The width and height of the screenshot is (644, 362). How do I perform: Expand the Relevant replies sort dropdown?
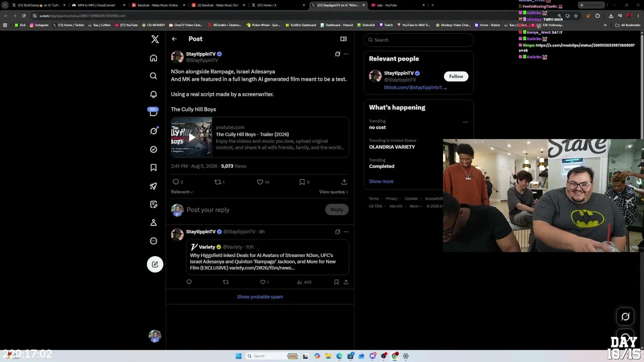point(182,192)
